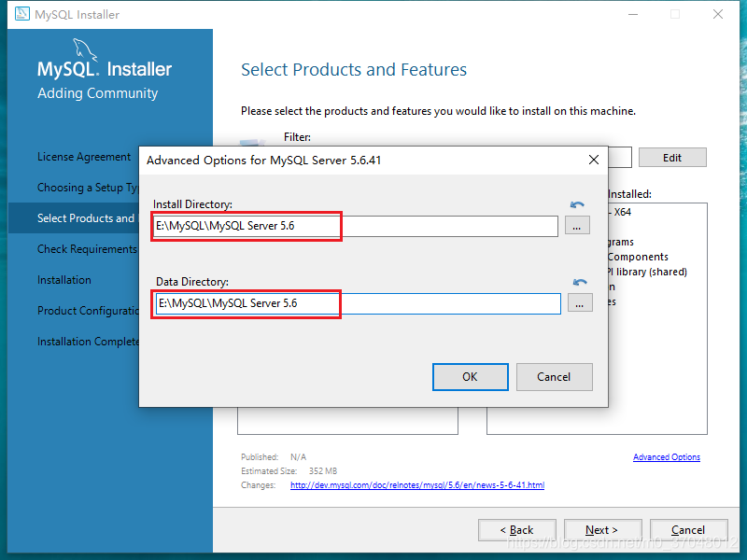
Task: Proceed with the Next button
Action: click(x=602, y=530)
